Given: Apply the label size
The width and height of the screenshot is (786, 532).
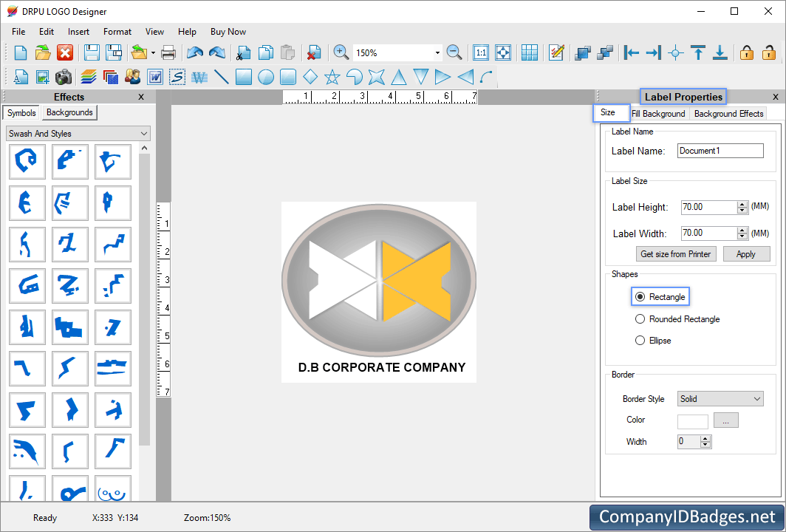Looking at the screenshot, I should (746, 254).
